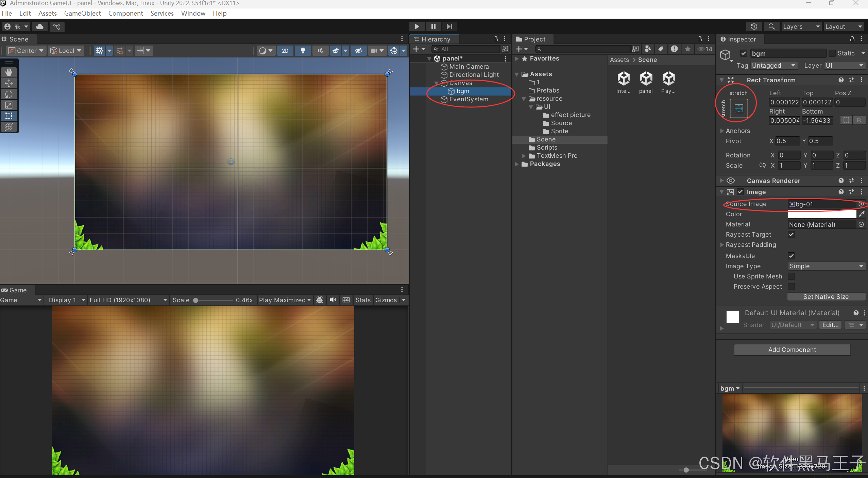The height and width of the screenshot is (478, 868).
Task: Disable the Raycast Target checkbox
Action: click(x=792, y=235)
